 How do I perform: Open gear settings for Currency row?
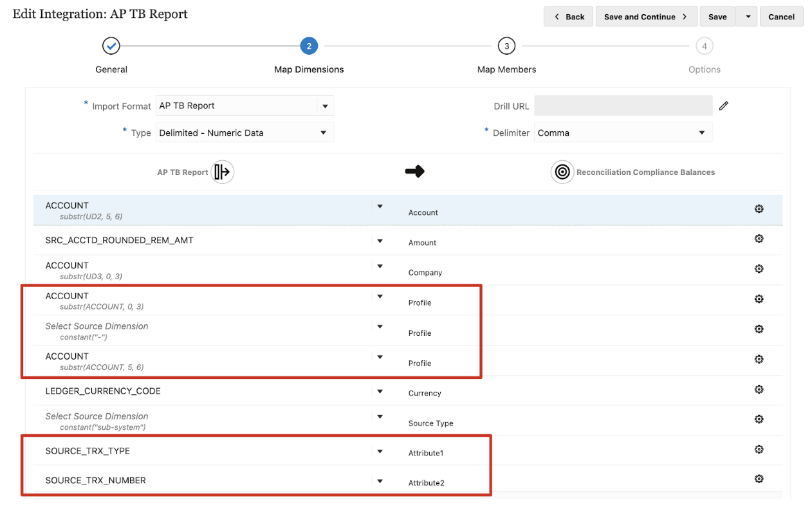tap(759, 389)
